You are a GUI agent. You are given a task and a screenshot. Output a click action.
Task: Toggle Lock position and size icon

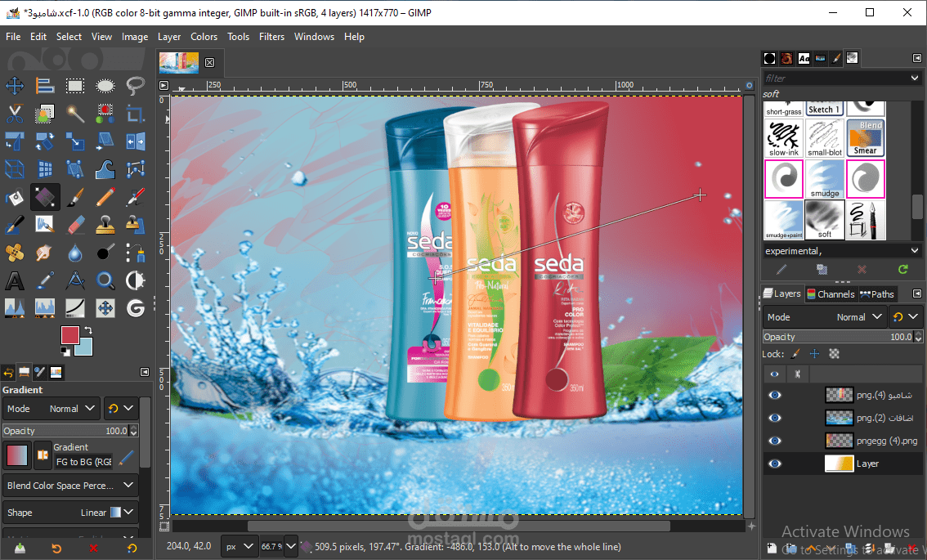tap(815, 354)
